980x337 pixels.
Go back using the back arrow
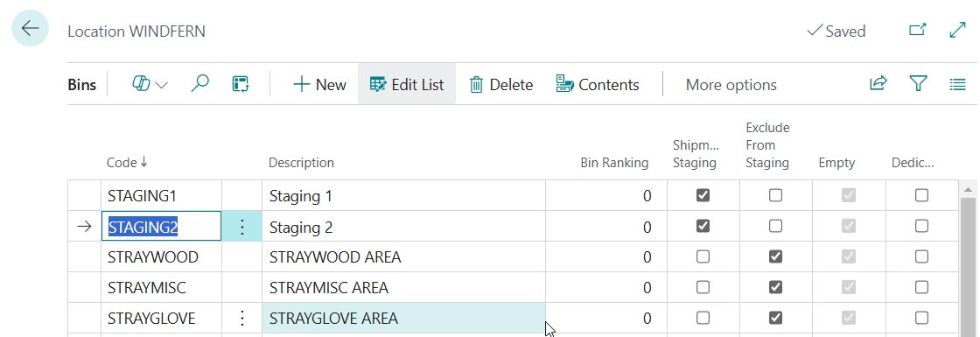pos(30,29)
